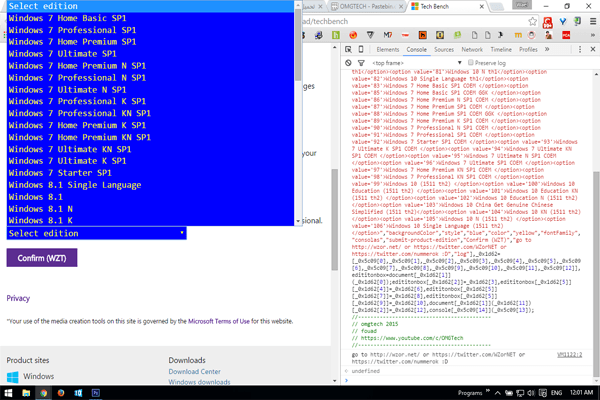Expand the hidden DevTools tabs chevron
Screen dimensions: 600x400
click(x=547, y=49)
